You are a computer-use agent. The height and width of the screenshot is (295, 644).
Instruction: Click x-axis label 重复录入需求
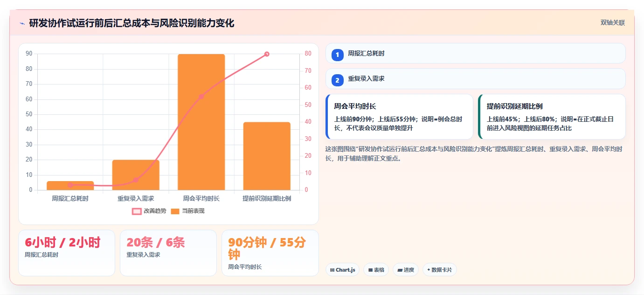click(136, 198)
